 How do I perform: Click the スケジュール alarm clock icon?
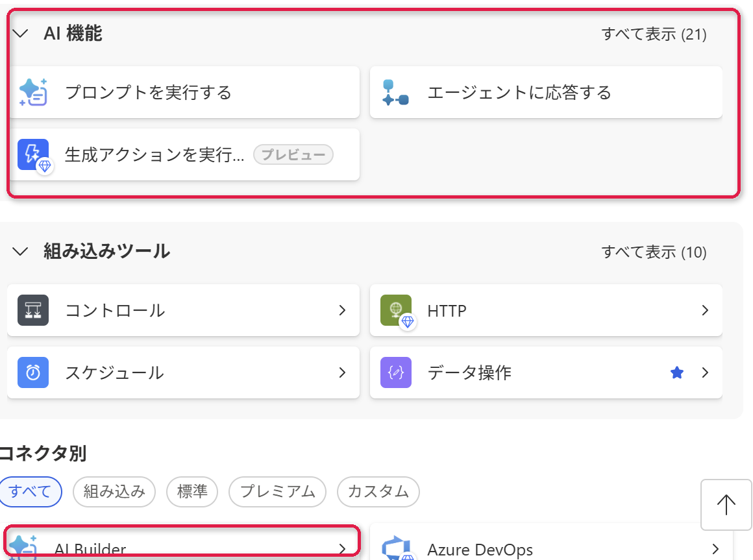[33, 372]
